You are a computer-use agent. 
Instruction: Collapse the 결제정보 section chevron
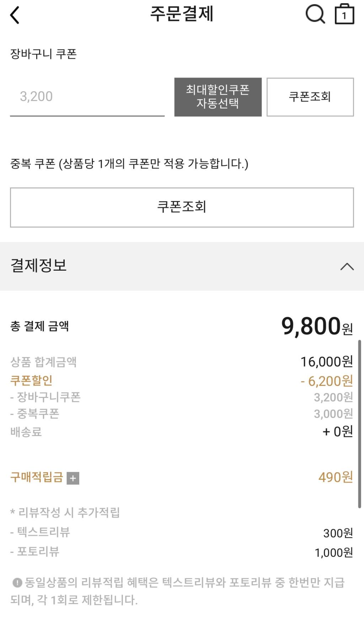(x=347, y=266)
